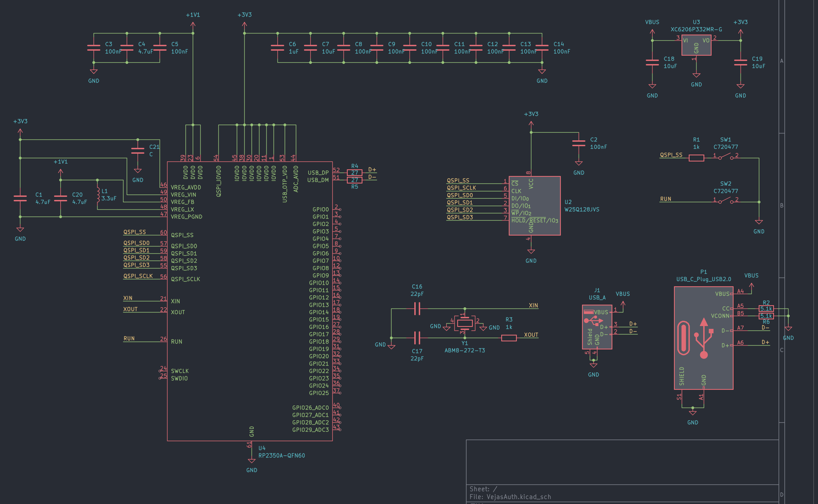Select the XC6206P332MR-G regulator U3
The height and width of the screenshot is (504, 818).
point(696,45)
